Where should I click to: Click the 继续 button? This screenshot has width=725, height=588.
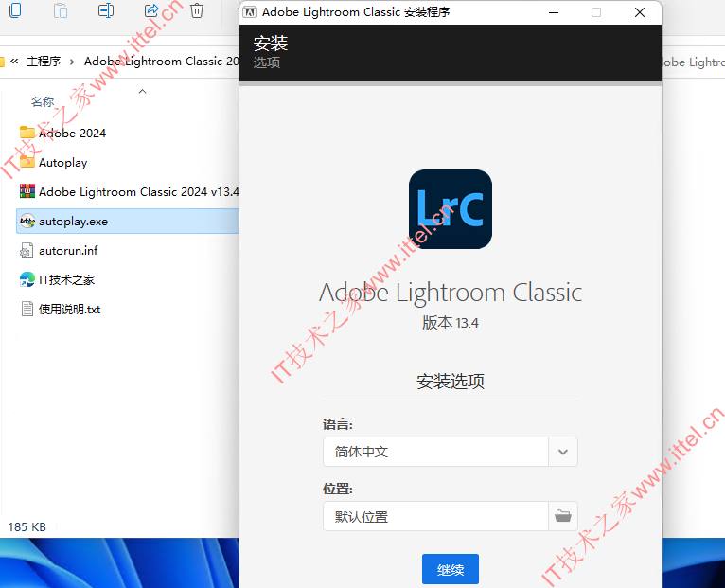(451, 569)
